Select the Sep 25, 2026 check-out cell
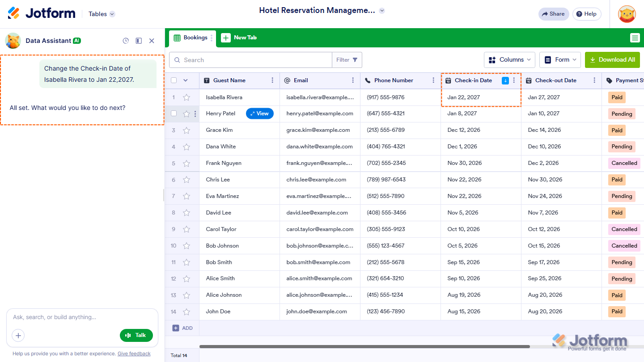 561,278
